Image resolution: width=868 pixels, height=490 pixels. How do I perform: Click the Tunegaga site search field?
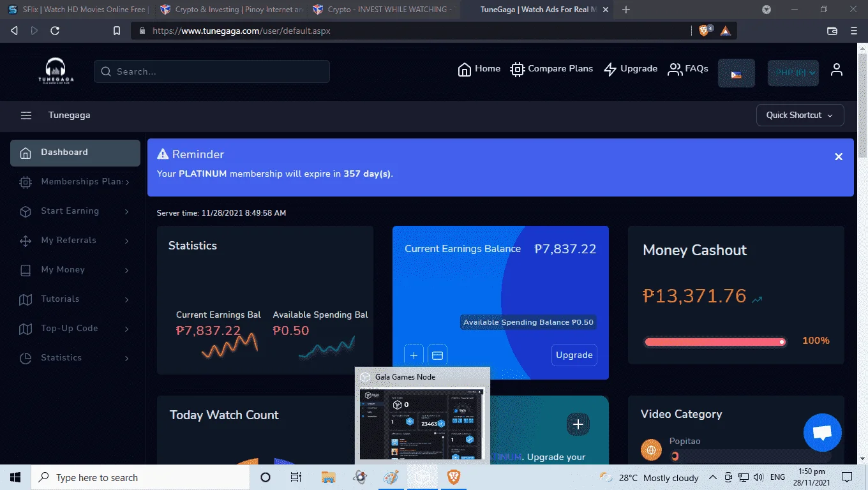click(x=212, y=71)
